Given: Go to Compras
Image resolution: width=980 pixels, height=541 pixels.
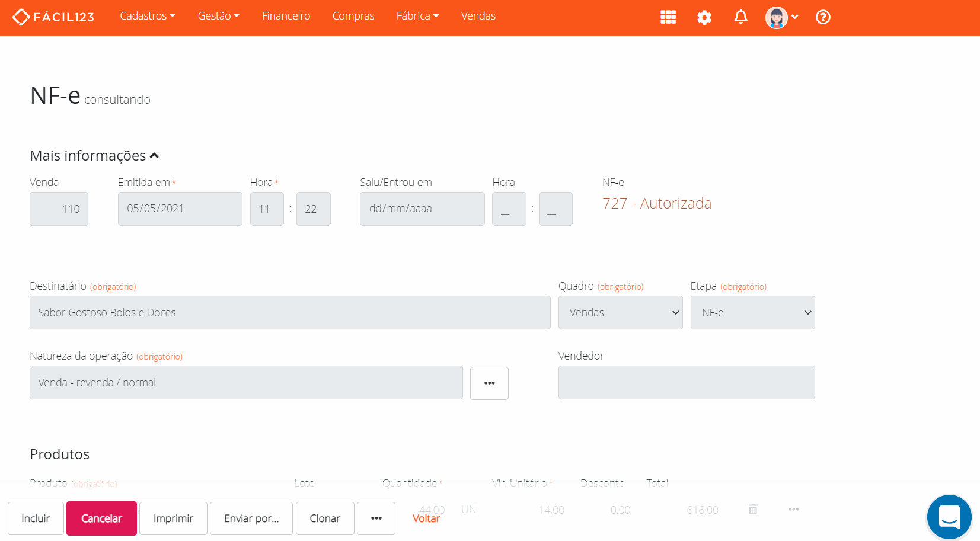Looking at the screenshot, I should pos(353,16).
